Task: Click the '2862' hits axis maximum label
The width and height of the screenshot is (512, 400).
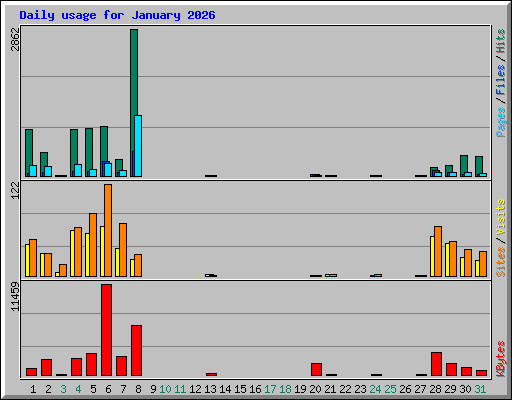Action: pos(15,39)
